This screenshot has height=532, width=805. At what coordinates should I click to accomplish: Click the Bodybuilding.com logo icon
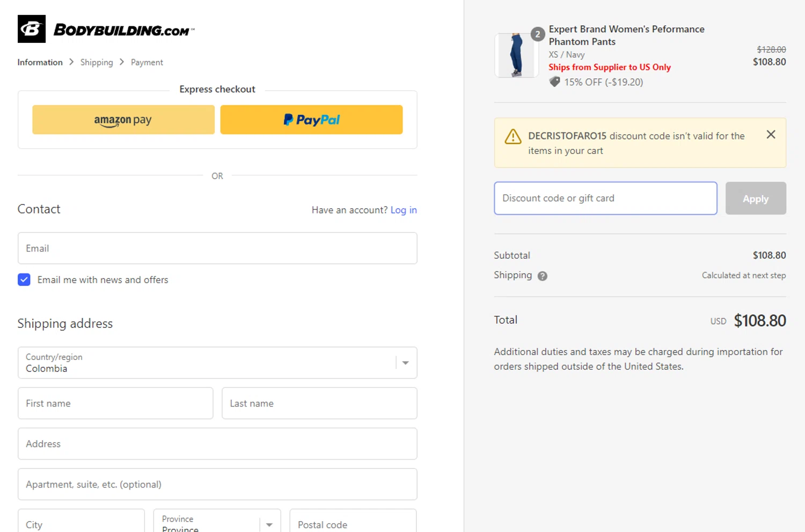pos(32,29)
